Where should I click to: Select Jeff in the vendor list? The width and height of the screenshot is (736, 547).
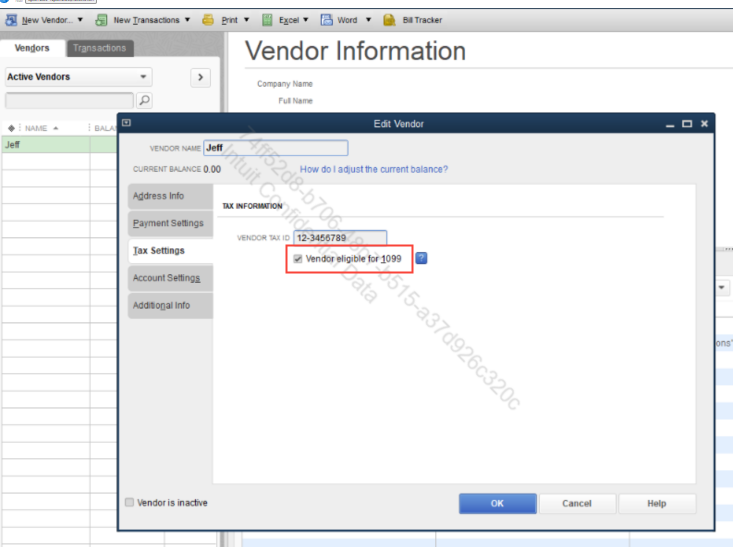(x=46, y=145)
